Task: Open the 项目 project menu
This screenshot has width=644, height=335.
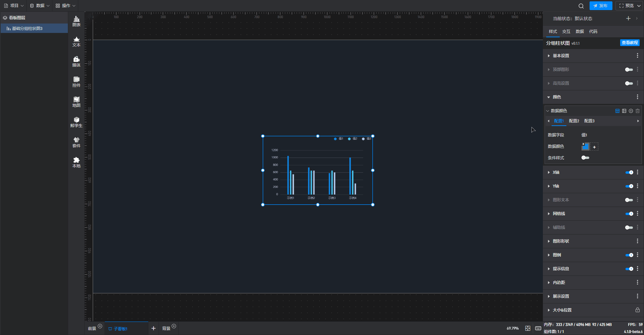Action: (14, 6)
